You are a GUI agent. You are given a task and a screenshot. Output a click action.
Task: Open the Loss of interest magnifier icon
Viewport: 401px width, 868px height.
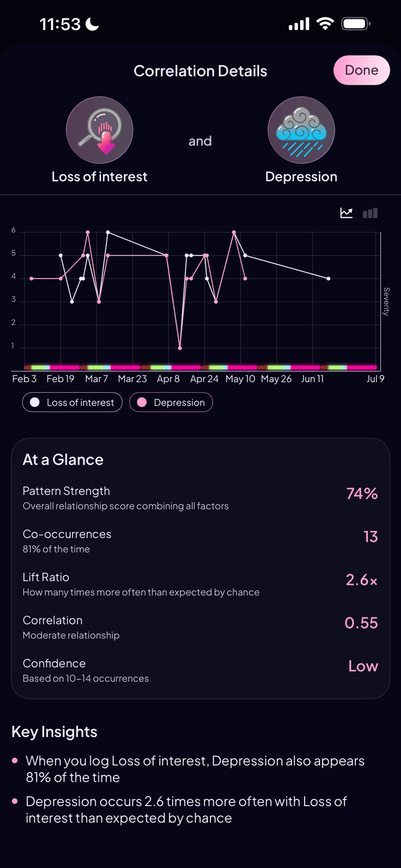click(100, 130)
